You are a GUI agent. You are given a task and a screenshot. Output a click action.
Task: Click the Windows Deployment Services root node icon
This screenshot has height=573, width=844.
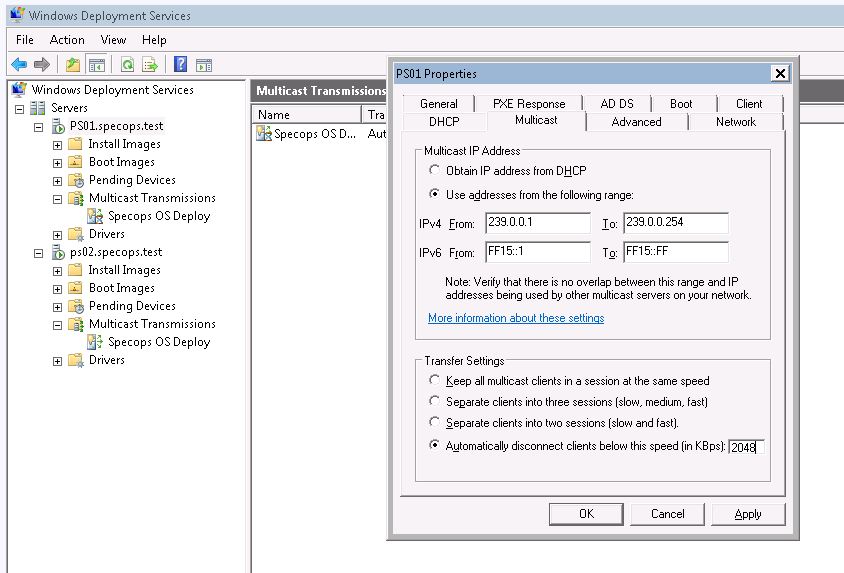click(x=19, y=89)
